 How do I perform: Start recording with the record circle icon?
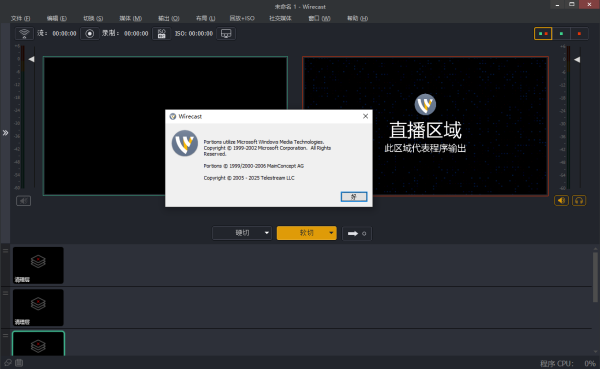pyautogui.click(x=90, y=34)
